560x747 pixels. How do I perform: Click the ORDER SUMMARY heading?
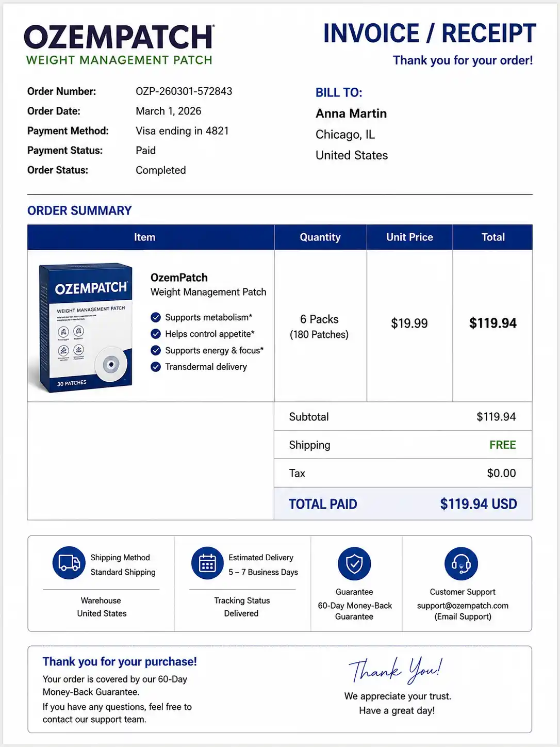tap(79, 210)
